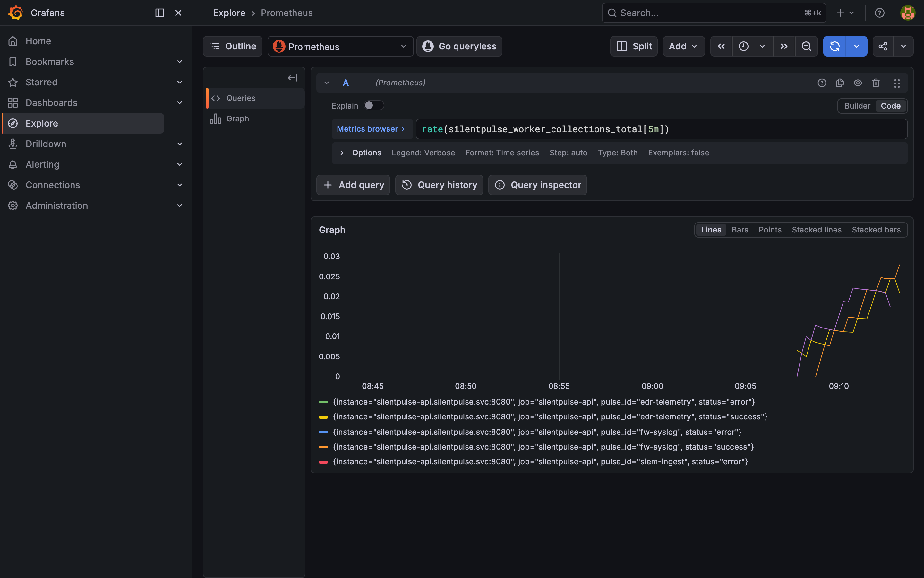Open Home in the sidebar
924x578 pixels.
click(38, 41)
